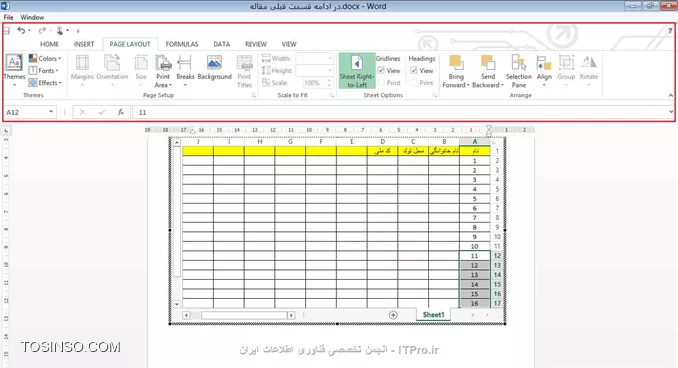678x368 pixels.
Task: Click the sheet's horizontal scroll left arrow
Action: [186, 315]
